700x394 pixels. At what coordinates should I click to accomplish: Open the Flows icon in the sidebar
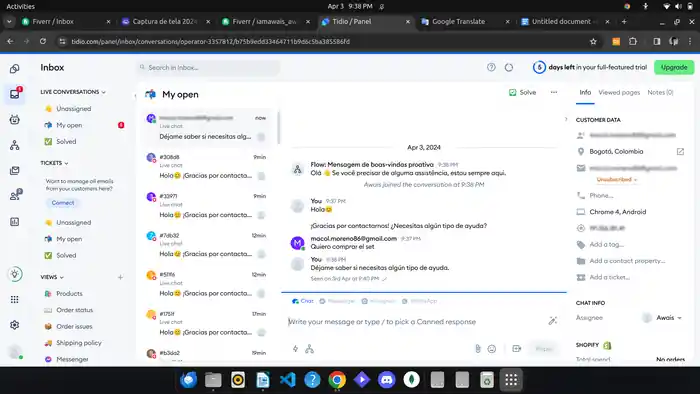15,145
